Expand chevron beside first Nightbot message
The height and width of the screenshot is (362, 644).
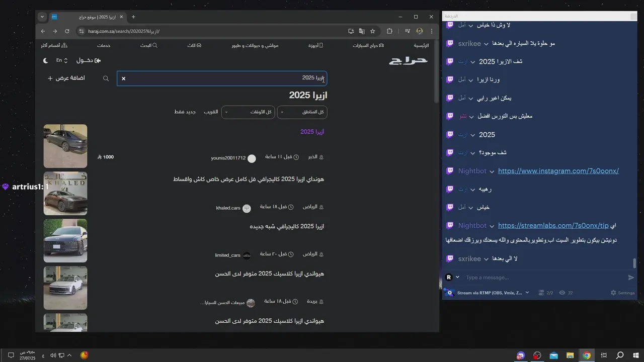tap(492, 171)
